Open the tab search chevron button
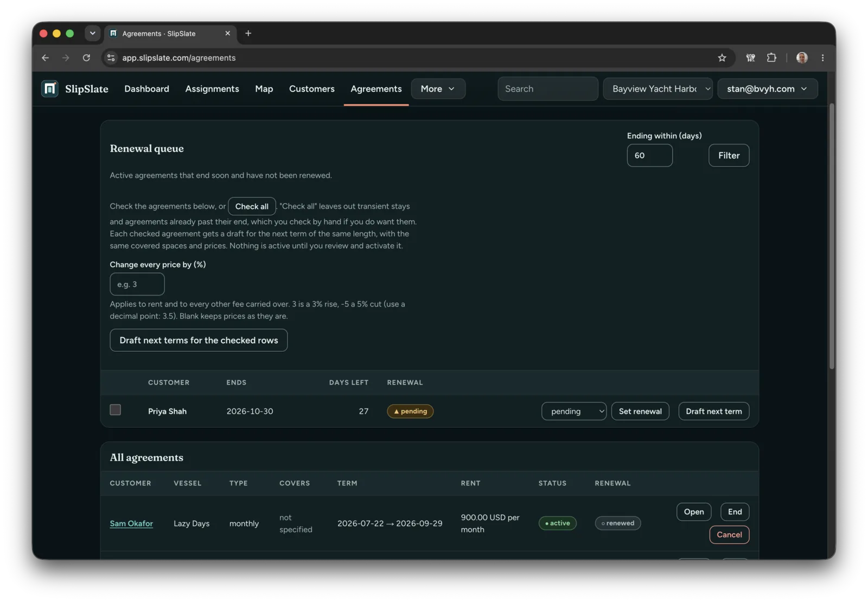The width and height of the screenshot is (868, 602). [x=93, y=33]
